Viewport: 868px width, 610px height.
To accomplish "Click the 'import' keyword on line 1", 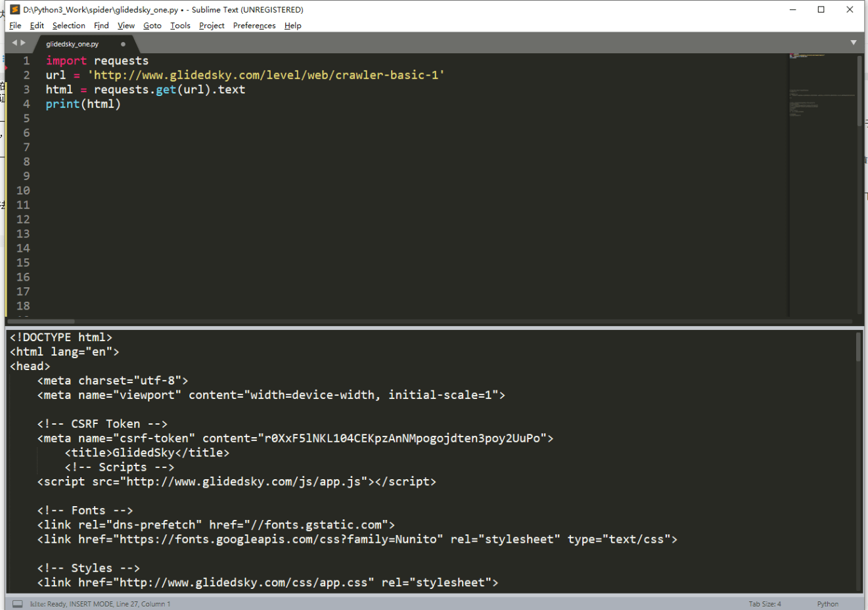I will pyautogui.click(x=66, y=60).
